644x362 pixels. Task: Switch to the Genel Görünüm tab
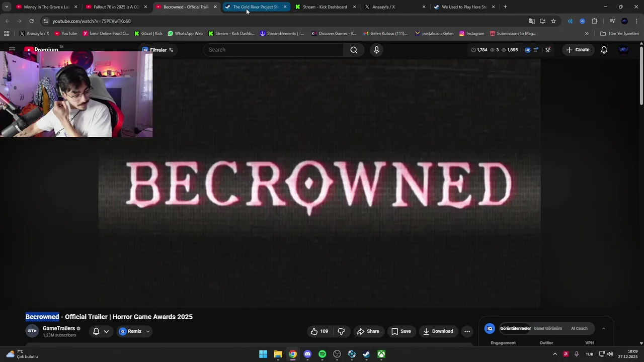(547, 328)
